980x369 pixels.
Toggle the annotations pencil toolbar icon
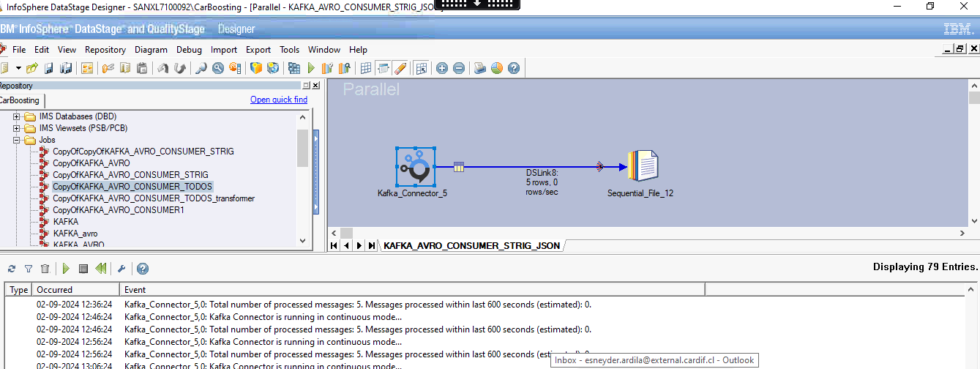click(400, 68)
